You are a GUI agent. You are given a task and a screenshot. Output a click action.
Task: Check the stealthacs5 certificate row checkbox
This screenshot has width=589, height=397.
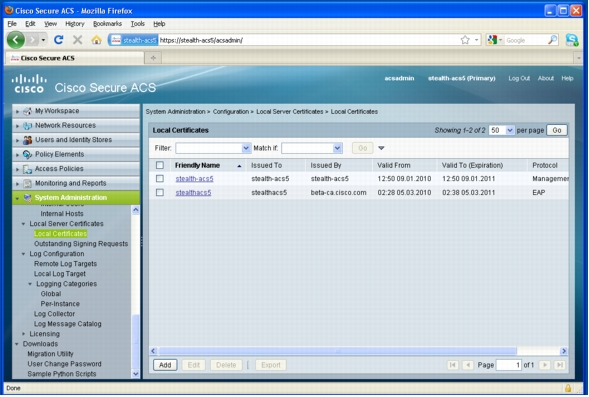tap(160, 193)
